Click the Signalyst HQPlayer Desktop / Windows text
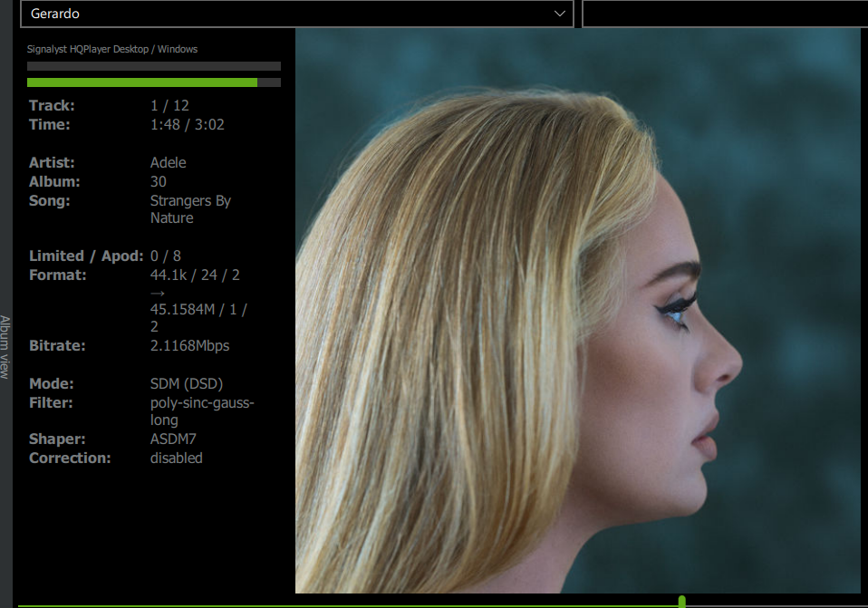This screenshot has height=608, width=868. [112, 49]
